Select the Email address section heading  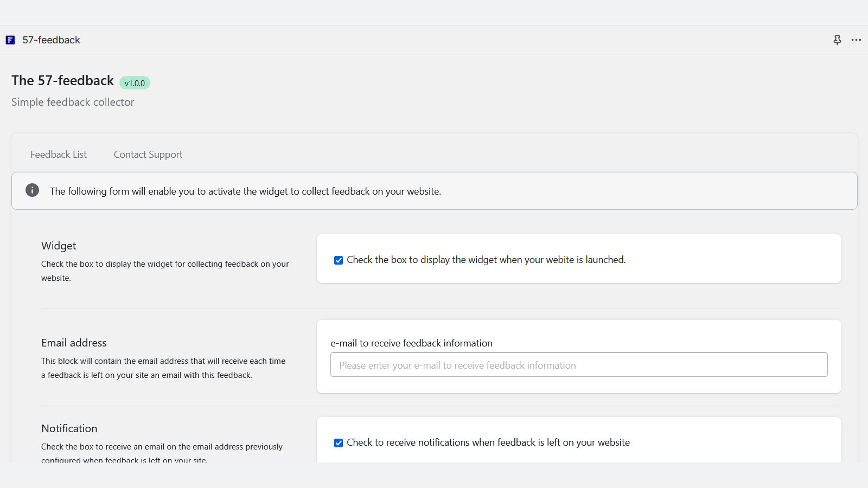click(x=74, y=343)
